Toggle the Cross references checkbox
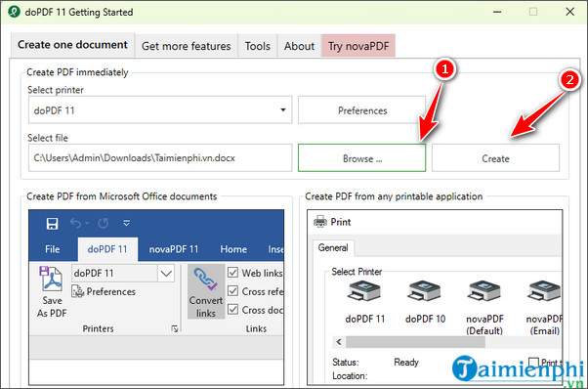 tap(232, 291)
